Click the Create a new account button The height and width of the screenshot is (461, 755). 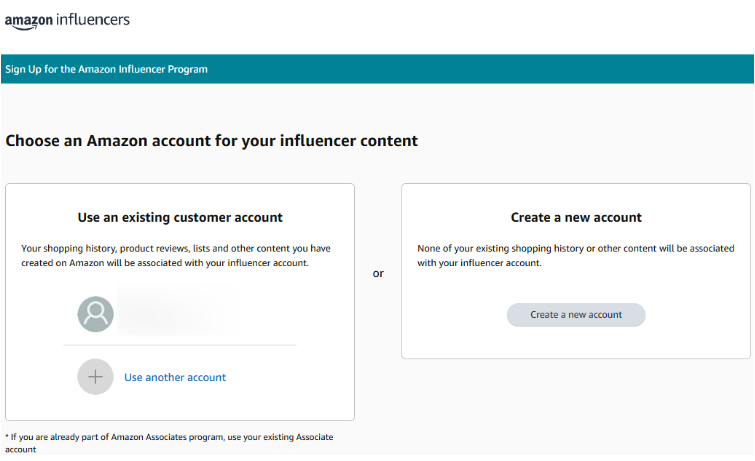[576, 315]
